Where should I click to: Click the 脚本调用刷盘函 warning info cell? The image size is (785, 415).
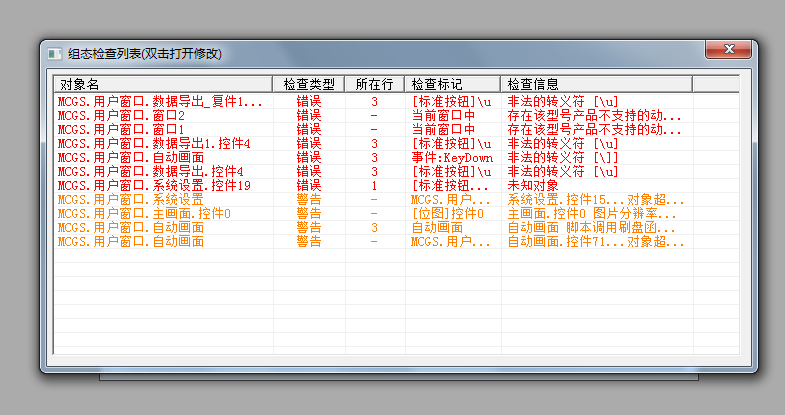click(x=596, y=228)
